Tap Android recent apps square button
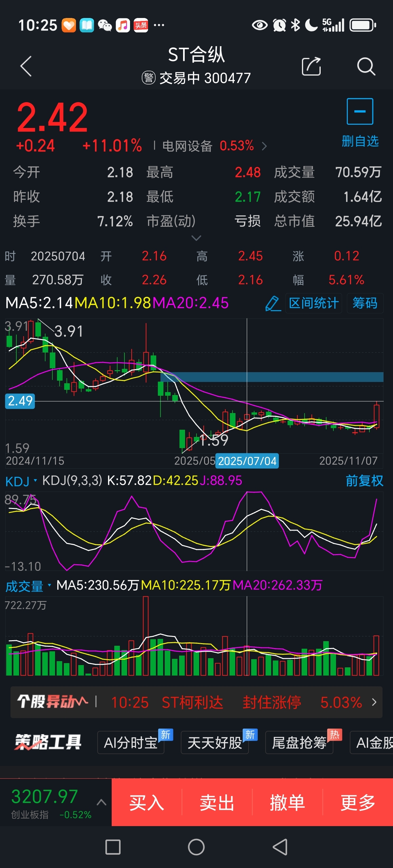The image size is (393, 868). point(113,847)
